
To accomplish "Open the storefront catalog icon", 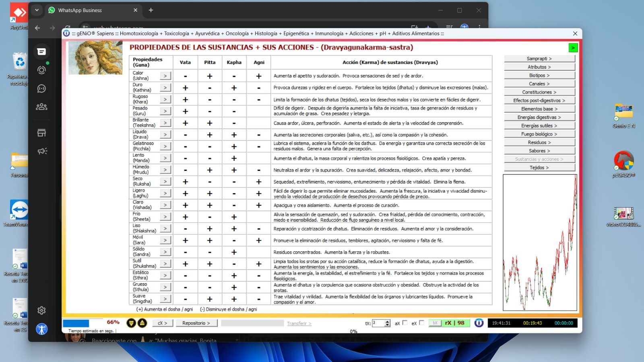I will coord(41,133).
